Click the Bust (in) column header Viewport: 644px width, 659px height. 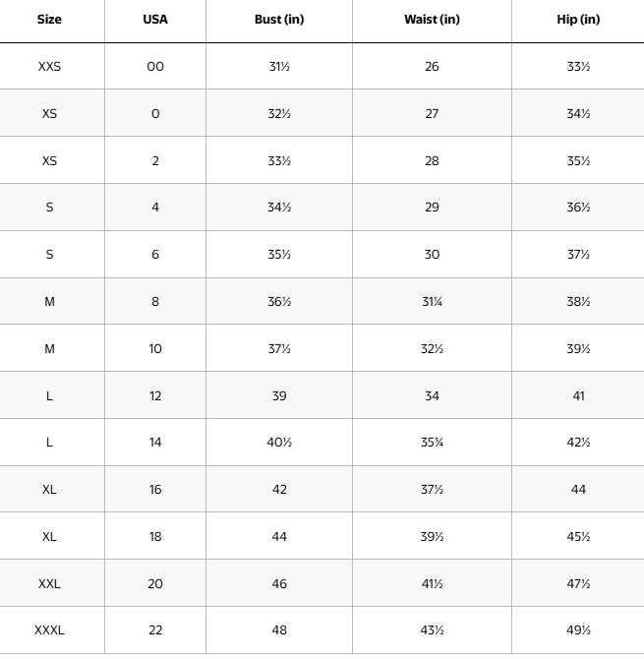click(x=279, y=20)
